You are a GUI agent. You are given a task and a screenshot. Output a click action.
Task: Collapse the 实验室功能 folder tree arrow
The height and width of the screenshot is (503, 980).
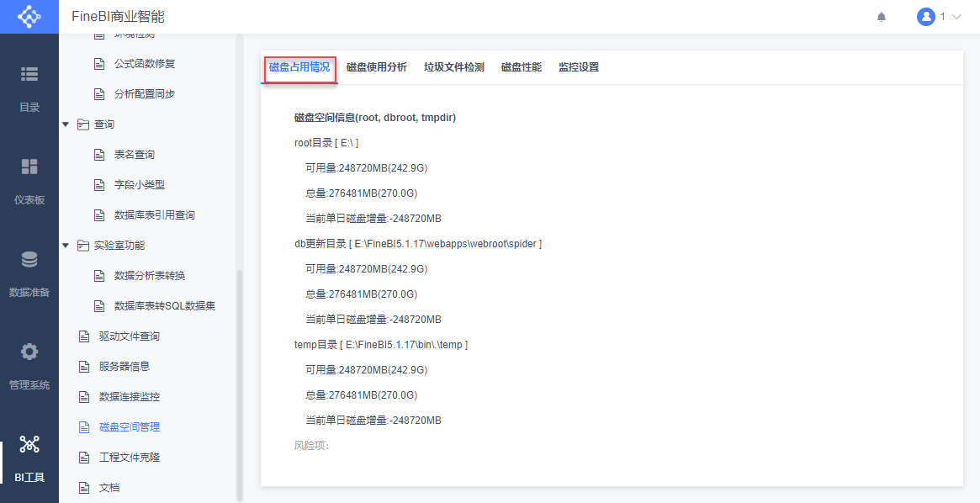point(66,246)
